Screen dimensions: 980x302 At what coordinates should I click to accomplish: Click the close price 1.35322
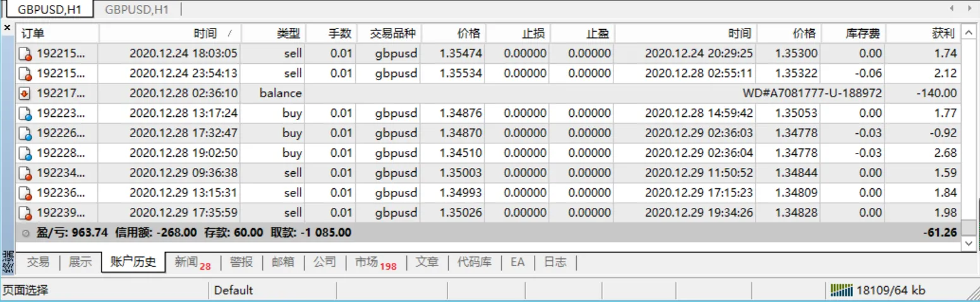[796, 74]
